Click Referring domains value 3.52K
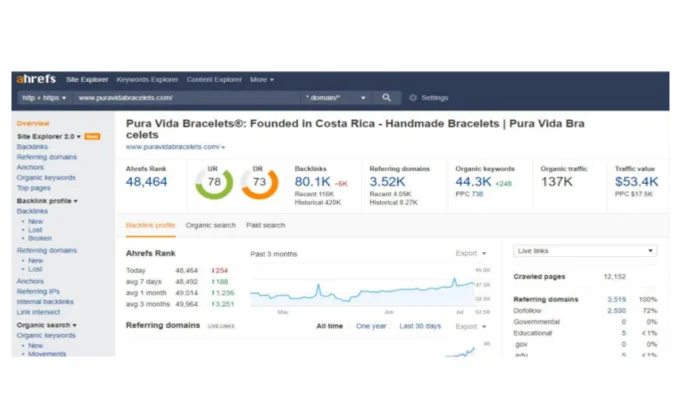The width and height of the screenshot is (680, 409). tap(387, 182)
